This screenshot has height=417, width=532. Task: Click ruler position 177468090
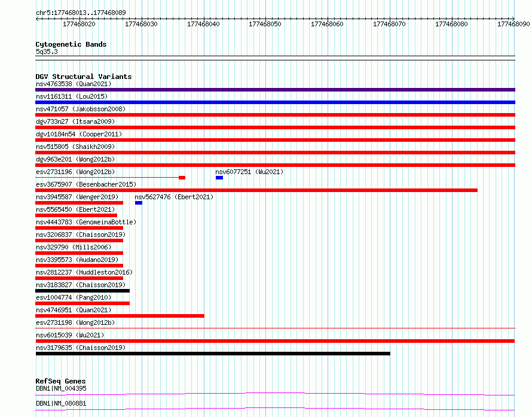point(513,24)
